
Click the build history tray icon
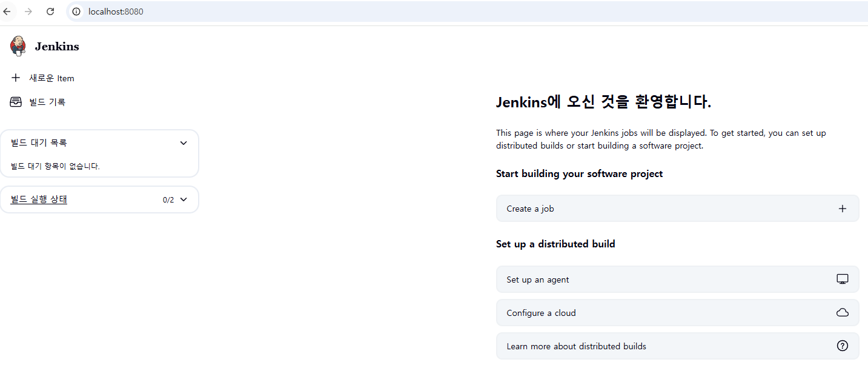point(16,102)
